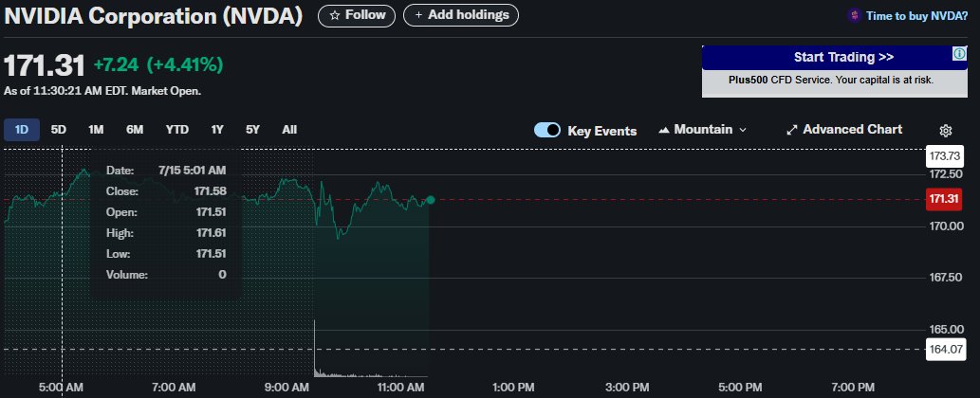Click the Plus500 CFD Service disclaimer text
Screen dimensions: 980x398
[x=831, y=80]
